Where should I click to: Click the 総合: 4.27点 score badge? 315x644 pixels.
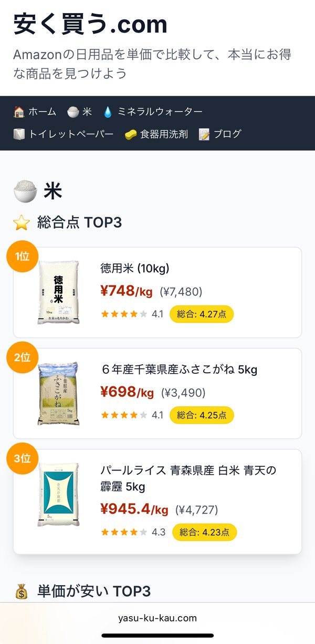[202, 314]
